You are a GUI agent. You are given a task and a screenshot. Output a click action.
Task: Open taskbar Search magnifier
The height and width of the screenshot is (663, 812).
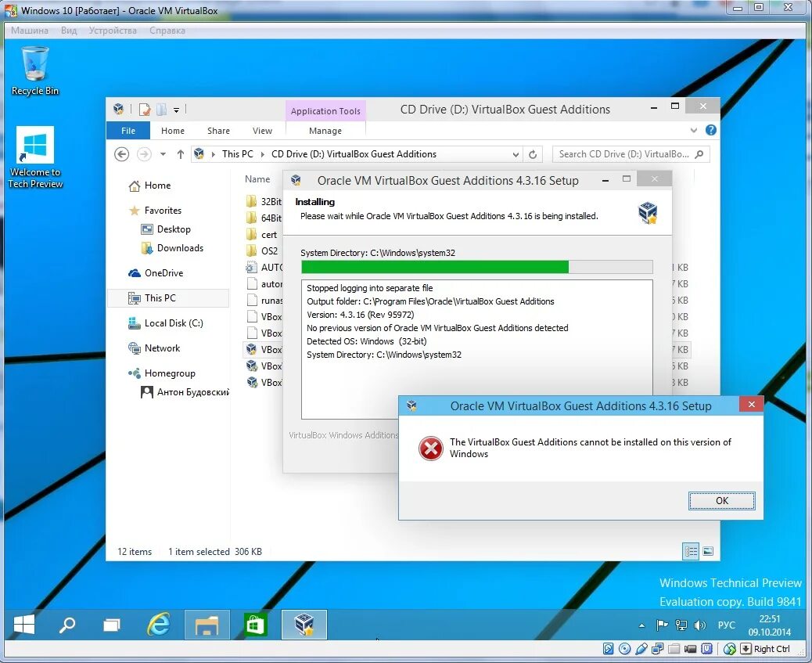pos(66,625)
